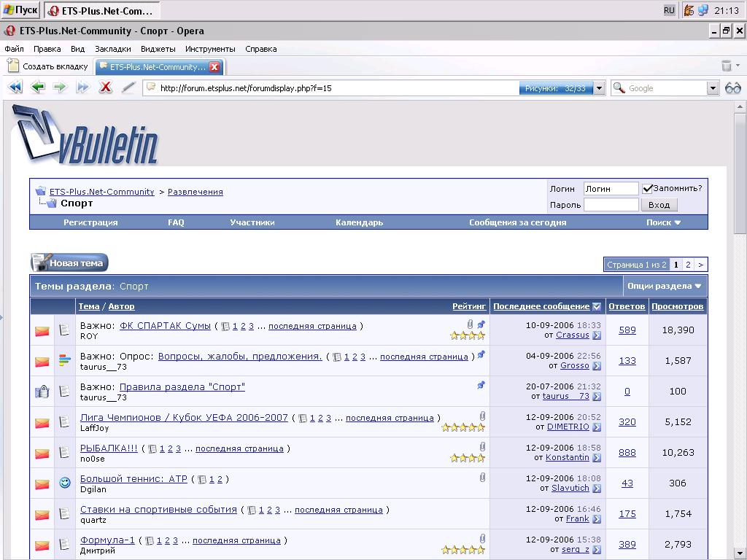Click the Rewind double-left arrow icon
Viewport: 747px width, 560px height.
point(15,87)
